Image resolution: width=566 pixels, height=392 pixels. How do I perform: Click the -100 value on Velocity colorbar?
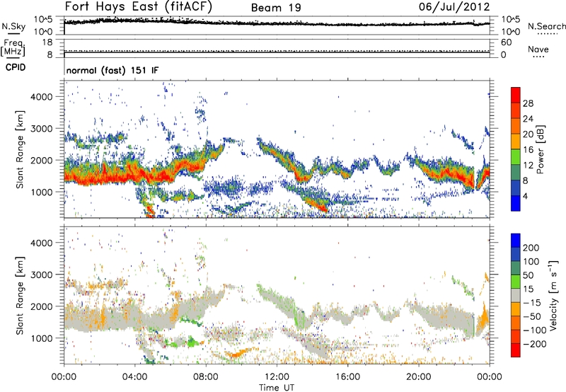coord(534,330)
